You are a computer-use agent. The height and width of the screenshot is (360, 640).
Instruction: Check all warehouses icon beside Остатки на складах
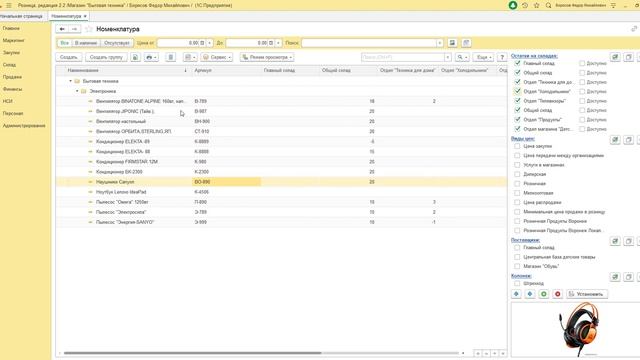[x=615, y=57]
